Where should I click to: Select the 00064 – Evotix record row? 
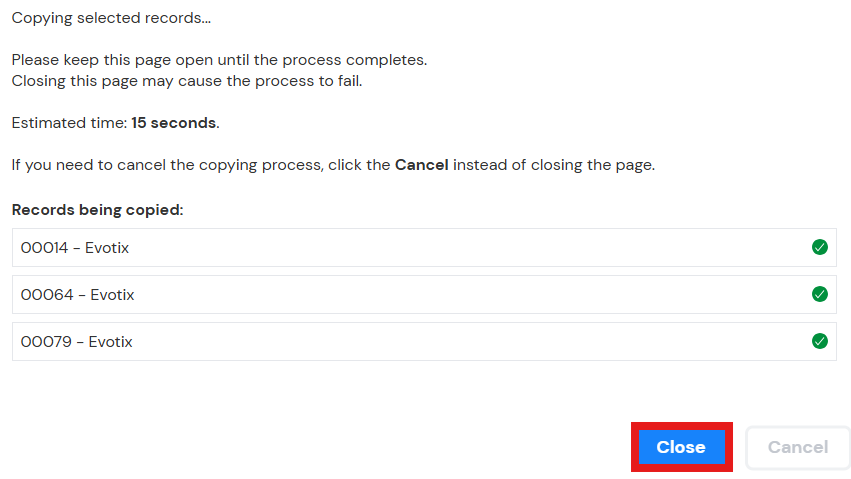coord(424,295)
